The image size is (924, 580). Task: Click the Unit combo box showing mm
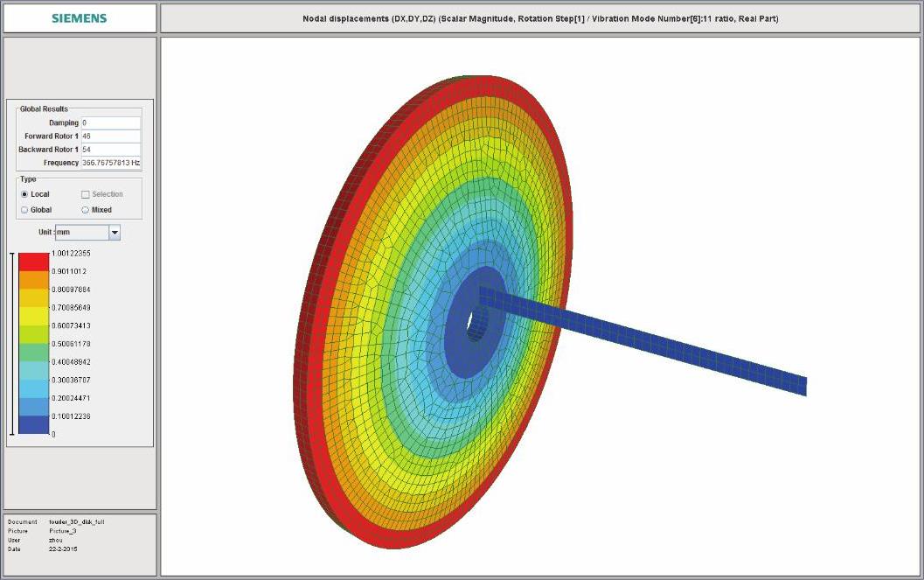coord(80,233)
